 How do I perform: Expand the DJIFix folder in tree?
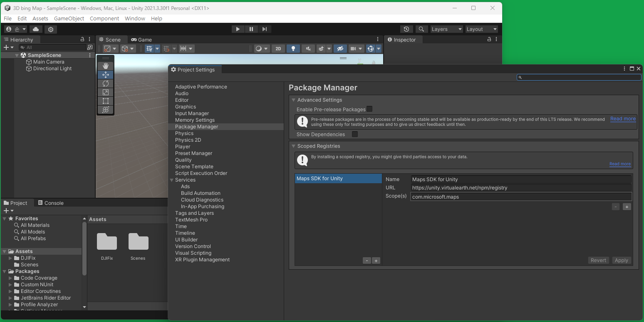pos(11,258)
